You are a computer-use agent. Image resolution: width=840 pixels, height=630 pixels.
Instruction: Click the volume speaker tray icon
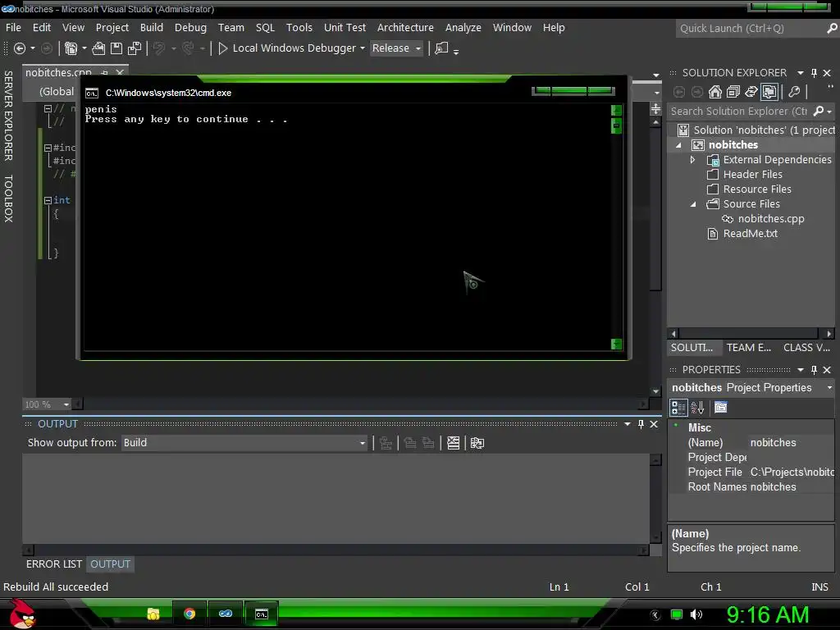coord(696,614)
